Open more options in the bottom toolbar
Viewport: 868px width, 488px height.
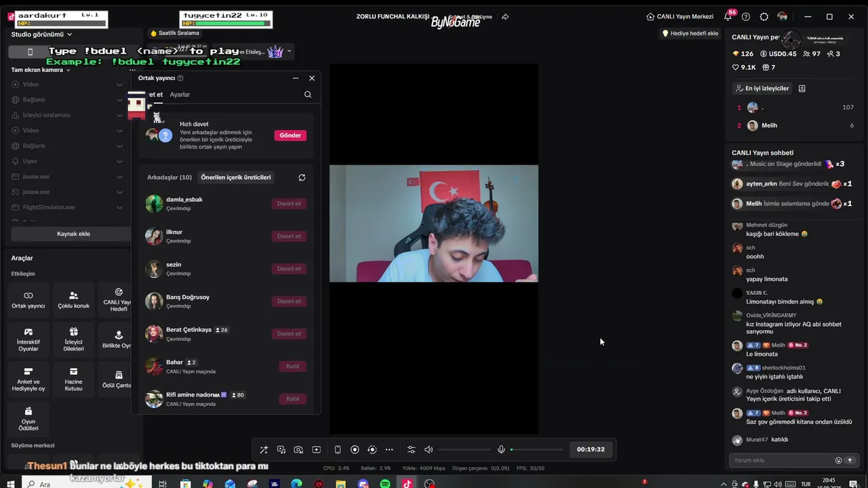[389, 449]
